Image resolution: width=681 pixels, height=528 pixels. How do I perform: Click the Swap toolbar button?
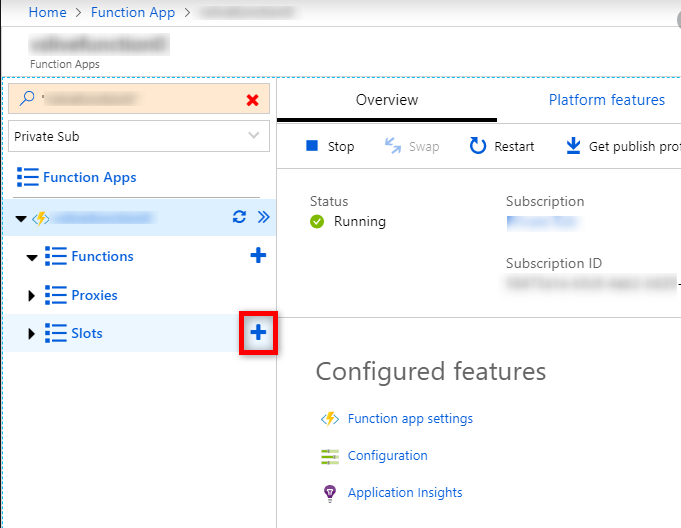pyautogui.click(x=412, y=146)
